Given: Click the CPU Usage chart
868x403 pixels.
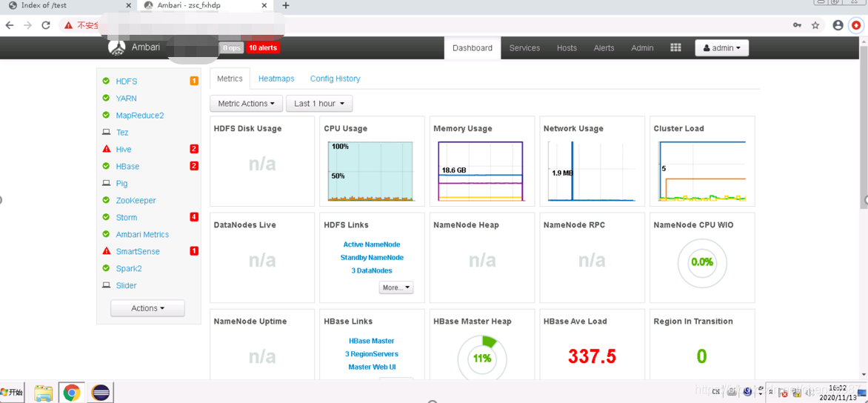Looking at the screenshot, I should coord(371,171).
